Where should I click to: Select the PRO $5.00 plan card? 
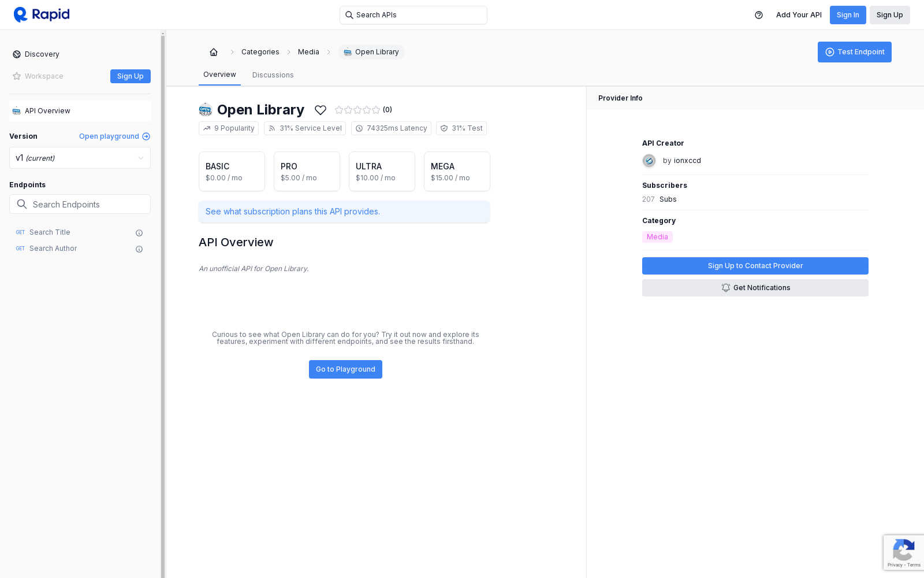(307, 172)
